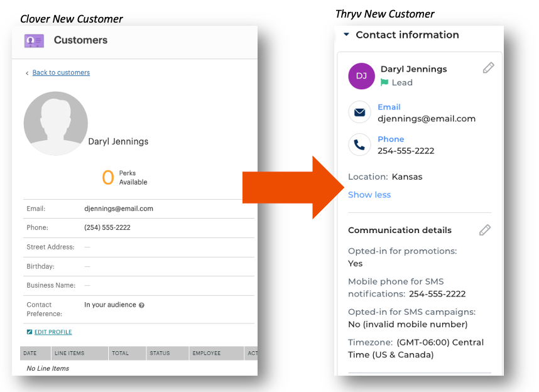Image resolution: width=539 pixels, height=392 pixels.
Task: Click the Phone label link
Action: click(391, 139)
